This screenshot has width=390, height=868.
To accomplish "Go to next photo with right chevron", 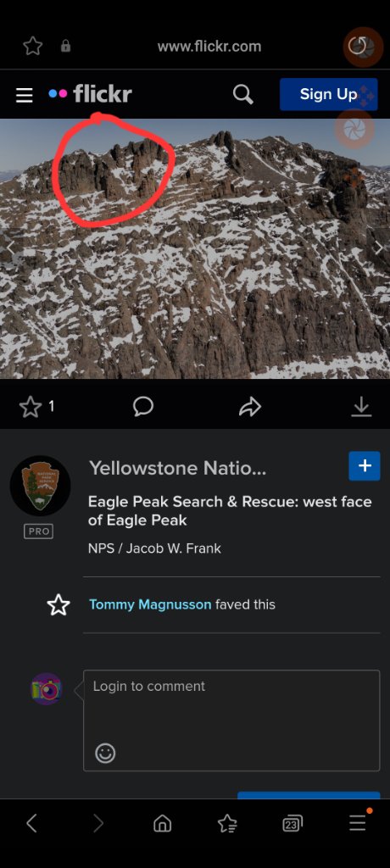I will (x=378, y=248).
